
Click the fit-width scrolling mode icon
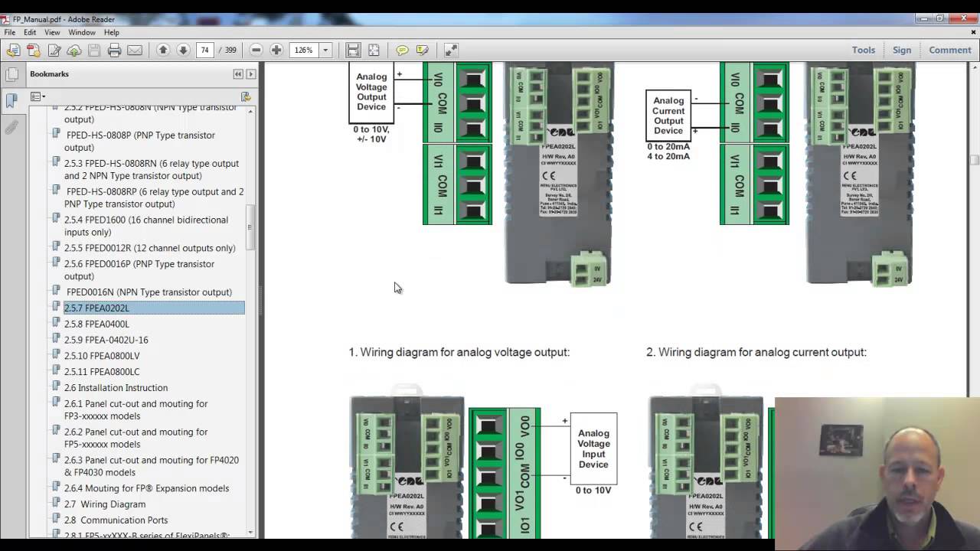coord(353,51)
